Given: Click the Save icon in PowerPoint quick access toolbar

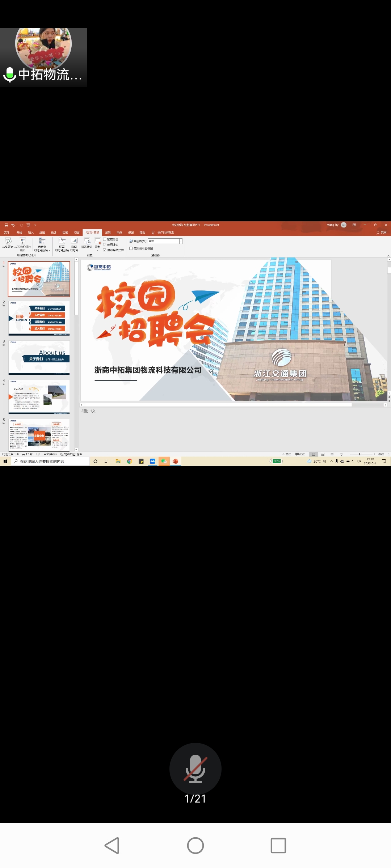Looking at the screenshot, I should (6, 225).
